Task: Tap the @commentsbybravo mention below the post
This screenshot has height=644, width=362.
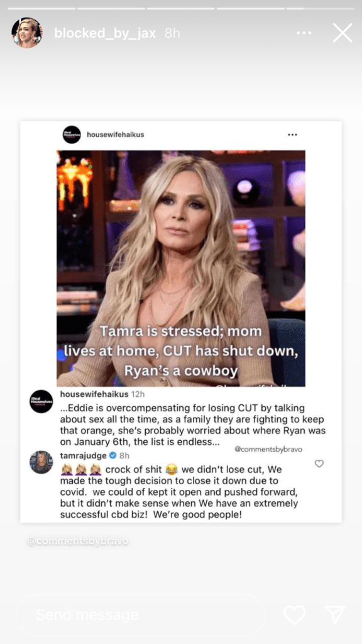Action: tap(78, 541)
